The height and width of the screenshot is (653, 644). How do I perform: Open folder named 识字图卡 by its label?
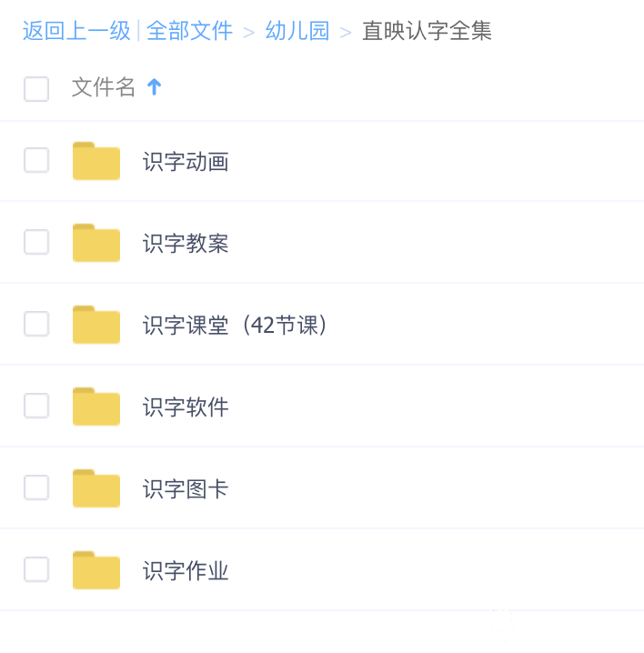click(186, 488)
